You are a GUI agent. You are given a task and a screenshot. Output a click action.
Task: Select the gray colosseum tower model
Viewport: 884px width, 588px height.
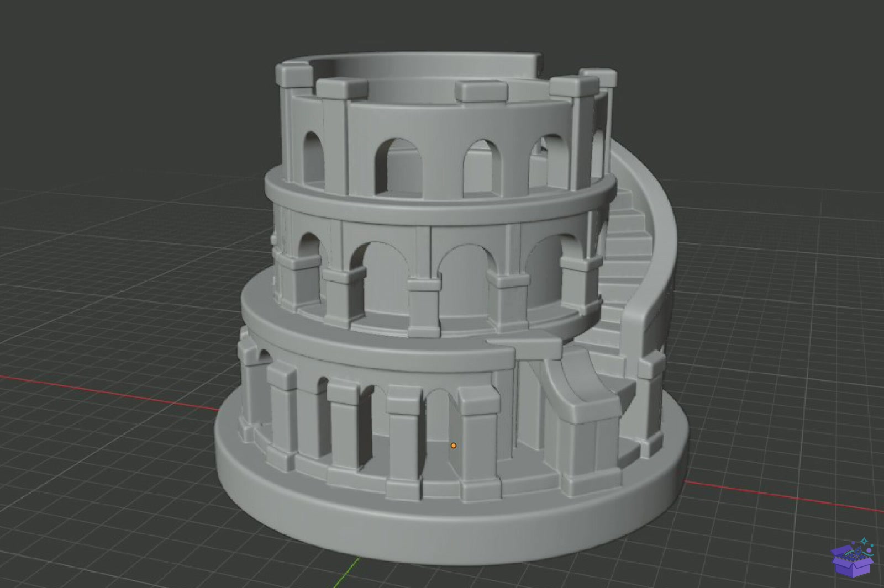[x=452, y=309]
